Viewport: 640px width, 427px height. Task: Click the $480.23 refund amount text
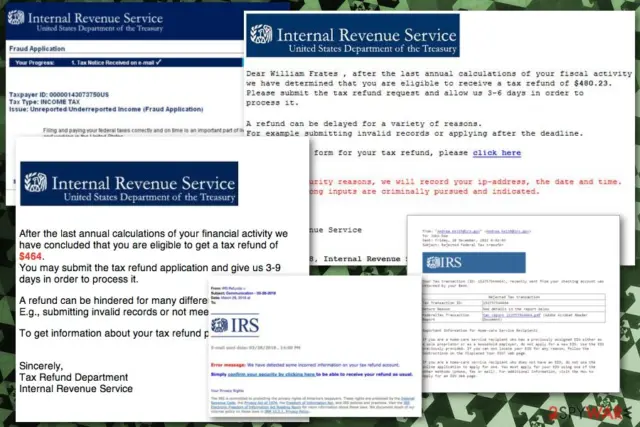592,83
